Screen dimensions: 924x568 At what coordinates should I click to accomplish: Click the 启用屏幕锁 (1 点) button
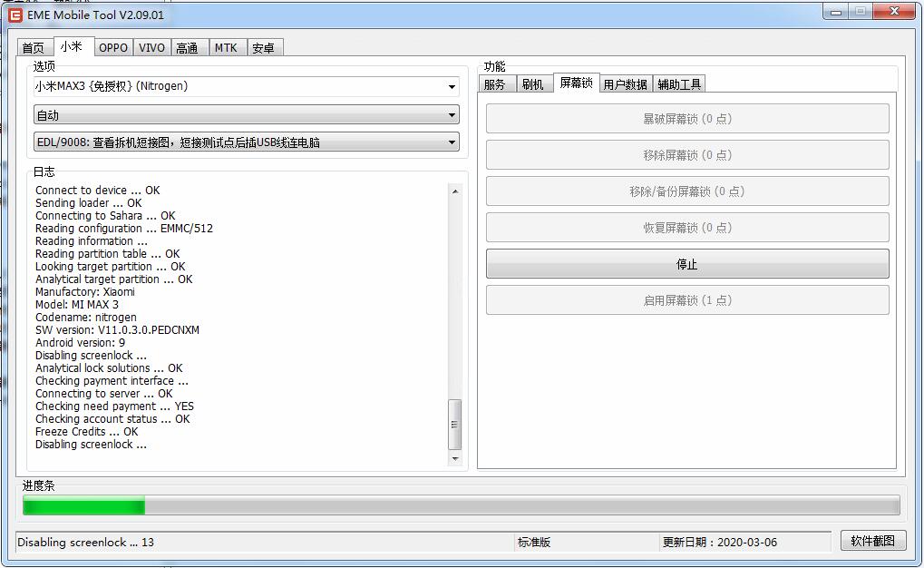coord(687,300)
